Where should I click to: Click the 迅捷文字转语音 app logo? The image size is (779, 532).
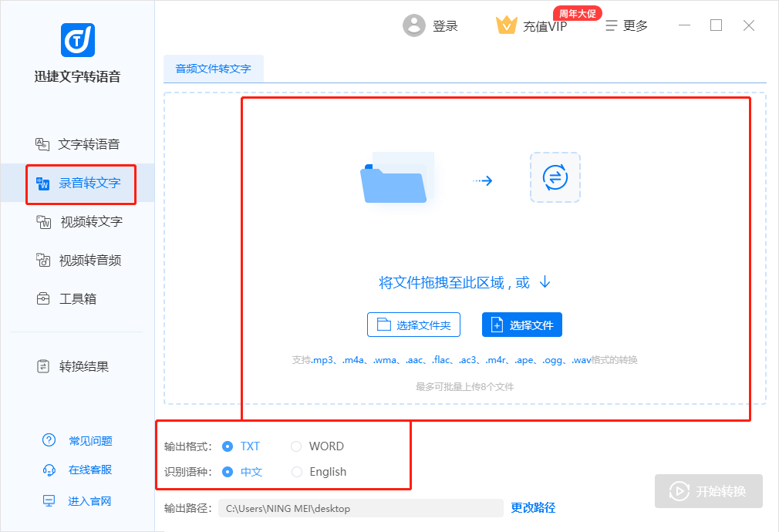(77, 40)
